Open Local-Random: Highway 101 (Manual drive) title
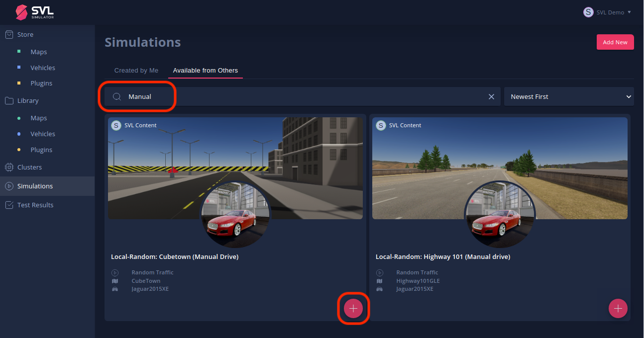The height and width of the screenshot is (338, 644). [x=443, y=257]
